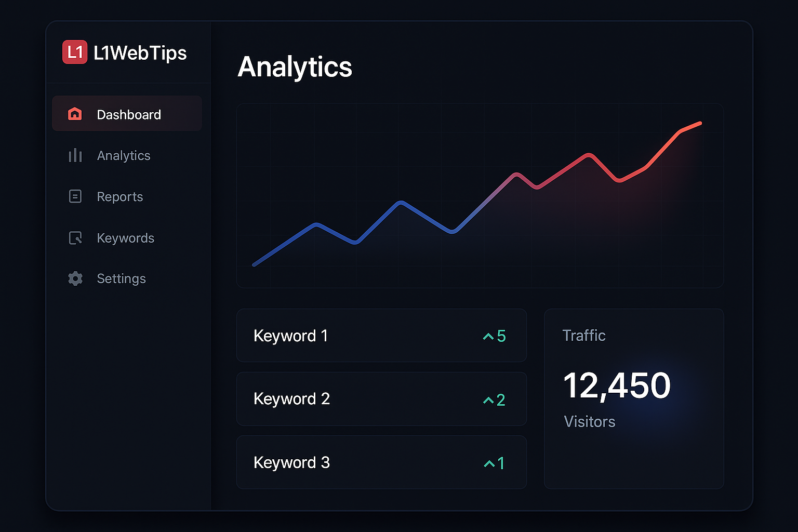Expand Keyword 1 details
798x532 pixels.
[x=382, y=336]
